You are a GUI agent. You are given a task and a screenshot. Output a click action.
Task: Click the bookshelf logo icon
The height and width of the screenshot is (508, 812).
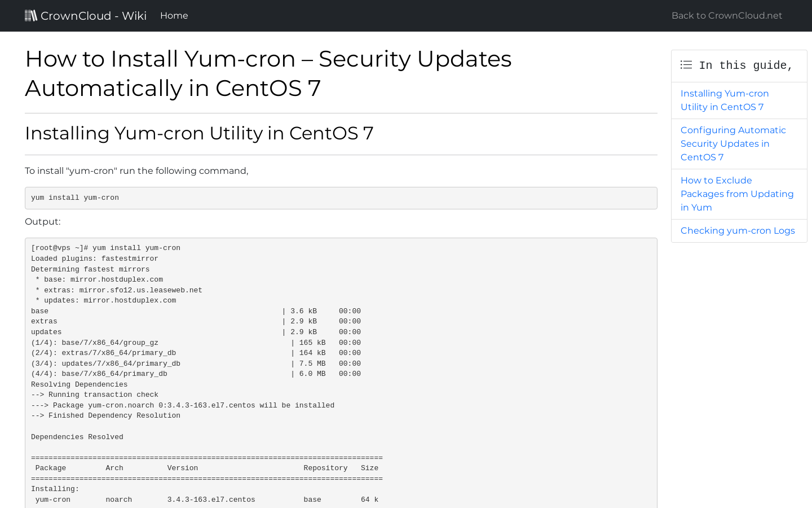pyautogui.click(x=31, y=15)
